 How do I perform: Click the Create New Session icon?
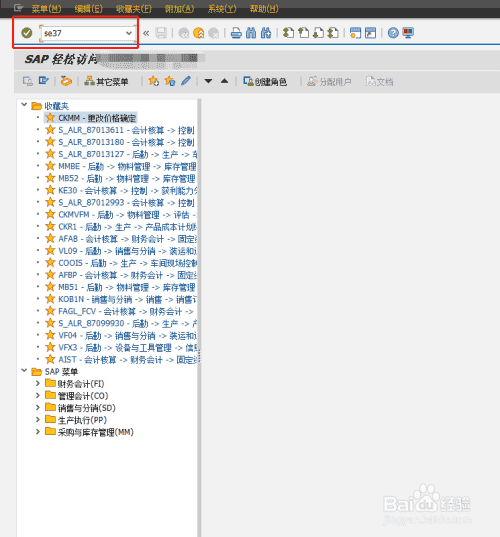pyautogui.click(x=355, y=33)
